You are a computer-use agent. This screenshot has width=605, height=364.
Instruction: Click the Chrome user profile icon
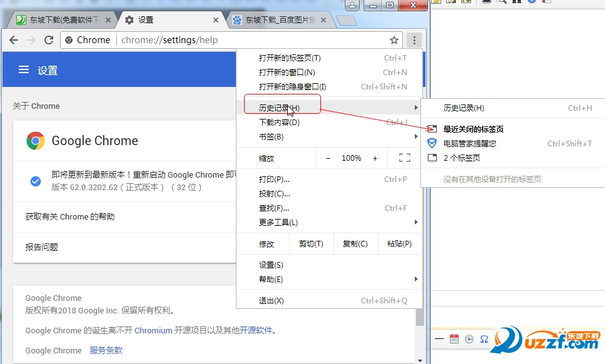point(352,5)
